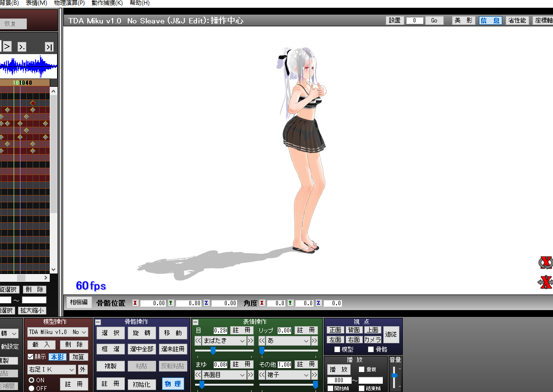The image size is (553, 392).
Task: Click the upper red X rotate icon
Action: coord(546,263)
